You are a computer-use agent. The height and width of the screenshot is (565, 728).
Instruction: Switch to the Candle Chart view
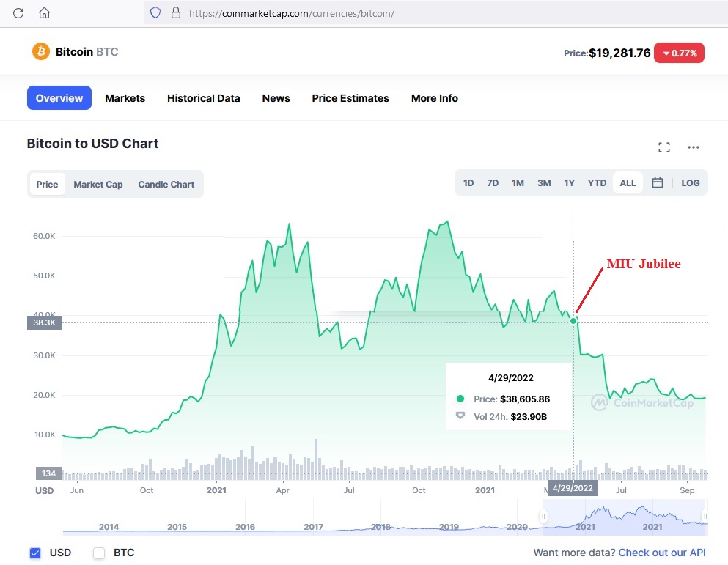point(166,185)
